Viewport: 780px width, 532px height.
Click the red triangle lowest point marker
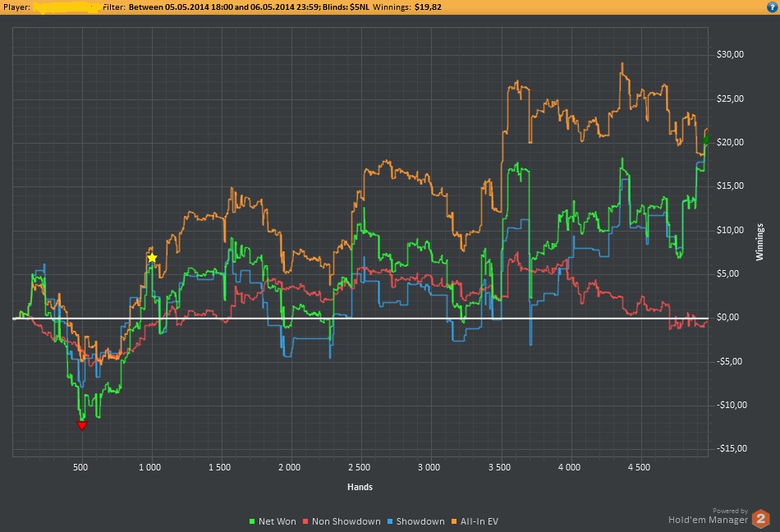(x=81, y=424)
